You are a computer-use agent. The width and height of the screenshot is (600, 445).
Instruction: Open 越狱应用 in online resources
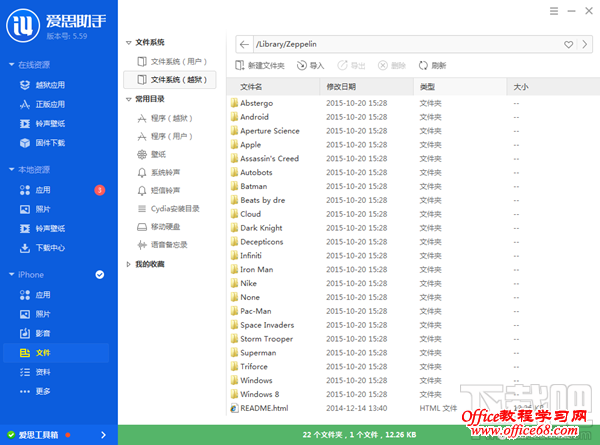(42, 85)
